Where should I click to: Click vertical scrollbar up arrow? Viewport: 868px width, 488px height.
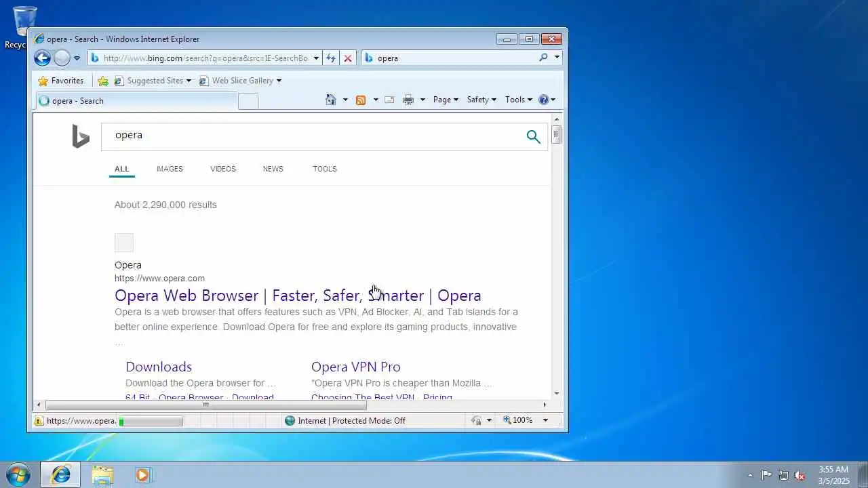point(557,119)
